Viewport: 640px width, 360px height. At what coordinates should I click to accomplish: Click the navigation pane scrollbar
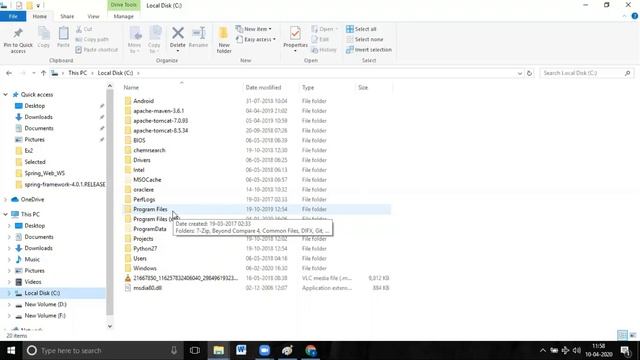click(110, 202)
